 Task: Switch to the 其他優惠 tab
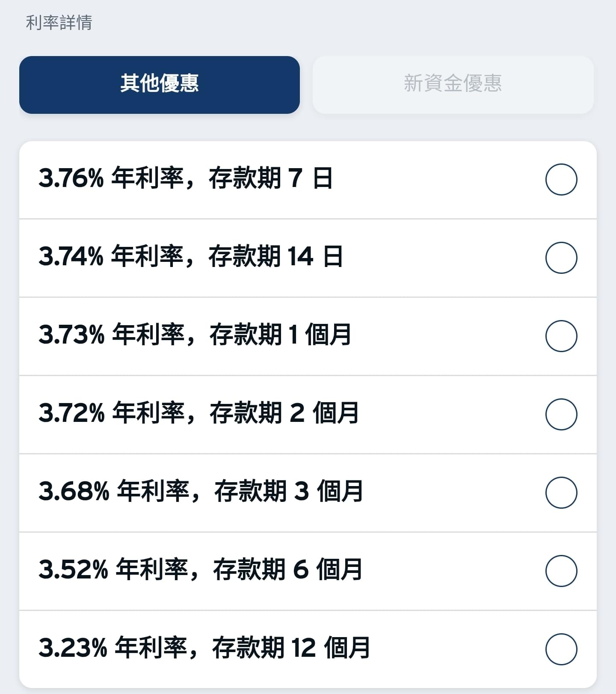tap(159, 85)
